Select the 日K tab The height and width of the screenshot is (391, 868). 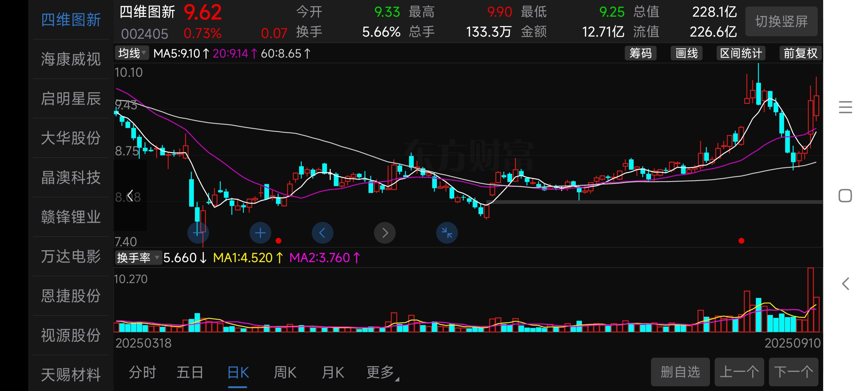pyautogui.click(x=238, y=372)
